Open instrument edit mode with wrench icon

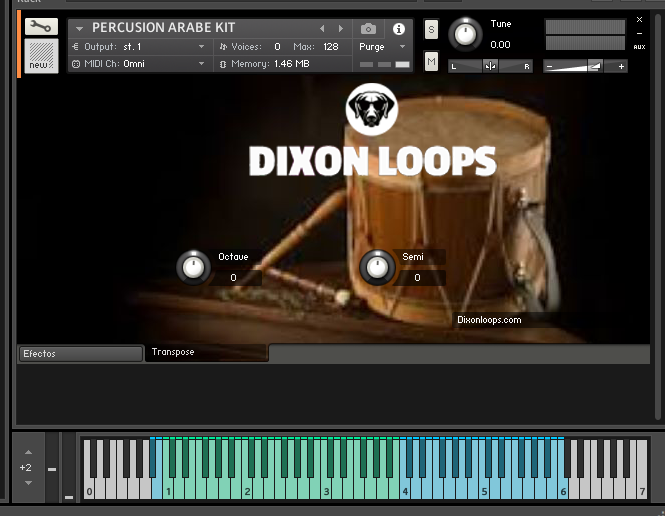click(x=41, y=27)
